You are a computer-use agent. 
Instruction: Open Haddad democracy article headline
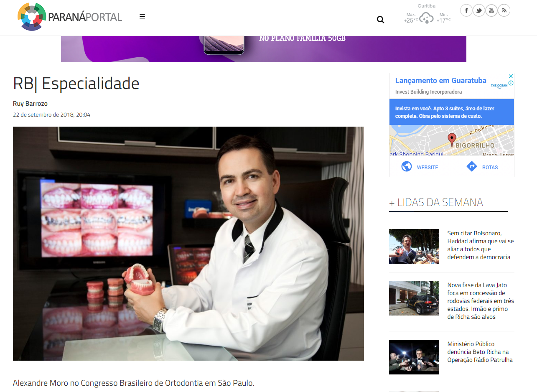point(480,245)
